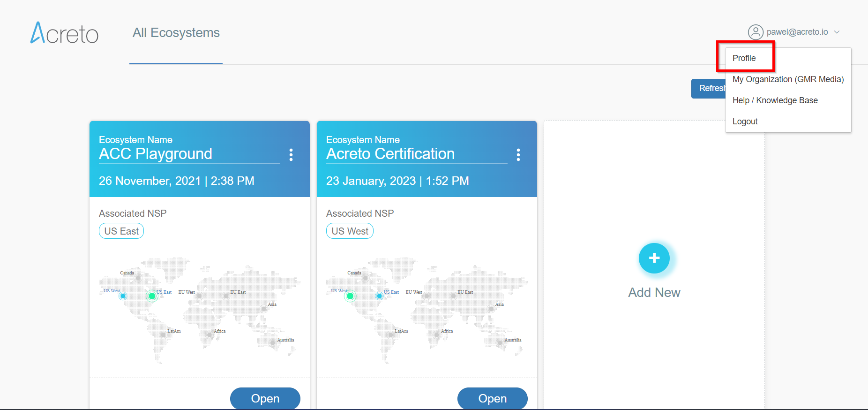This screenshot has width=868, height=410.
Task: Click US West node on ACC Playground map
Action: [x=123, y=296]
